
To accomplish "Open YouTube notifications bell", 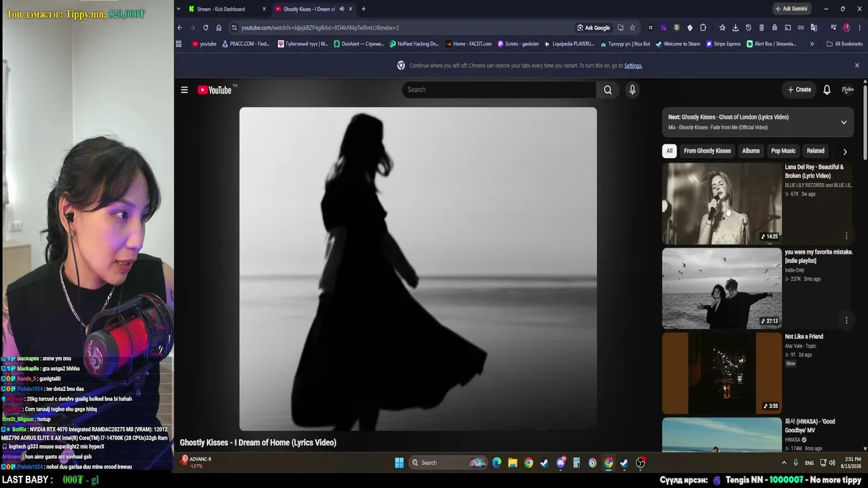I will (x=827, y=89).
